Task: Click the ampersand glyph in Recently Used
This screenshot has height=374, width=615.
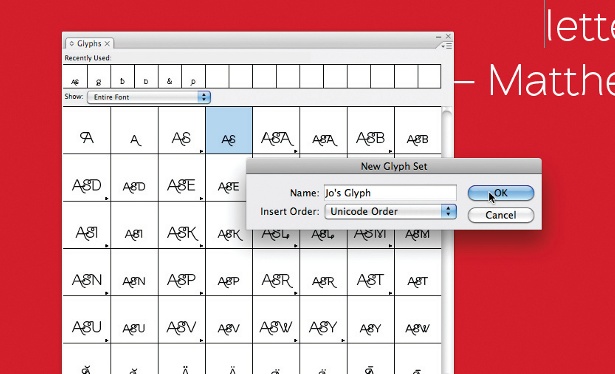Action: click(170, 77)
